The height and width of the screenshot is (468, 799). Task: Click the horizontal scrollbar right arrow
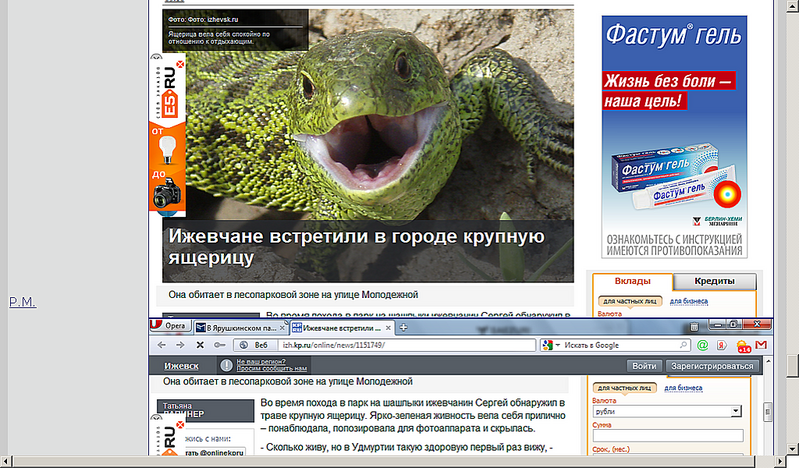click(781, 461)
